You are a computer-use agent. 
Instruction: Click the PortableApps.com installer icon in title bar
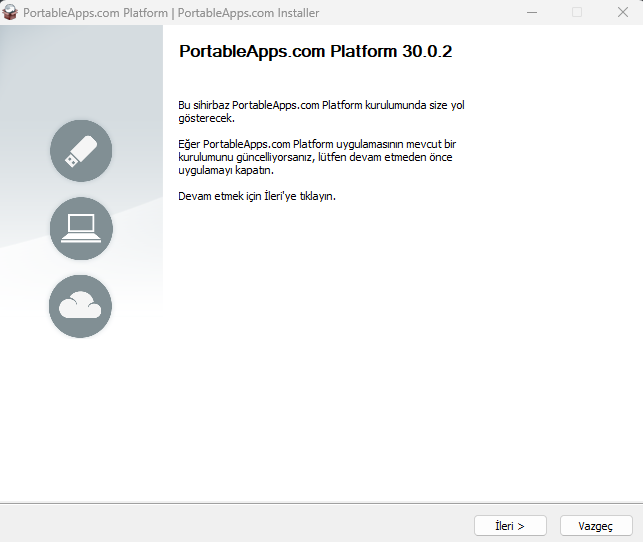(x=10, y=12)
